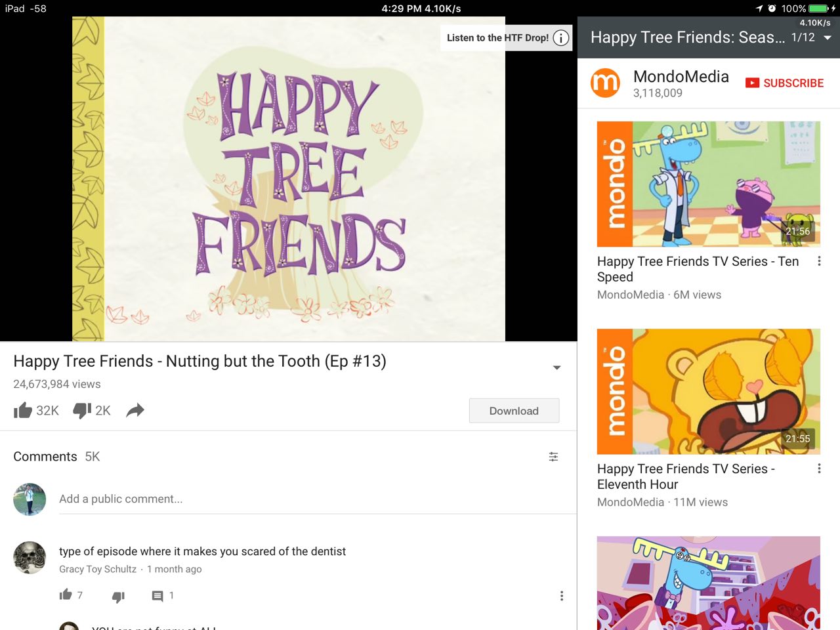Open the MondoMedia channel name
The image size is (840, 630).
[681, 77]
